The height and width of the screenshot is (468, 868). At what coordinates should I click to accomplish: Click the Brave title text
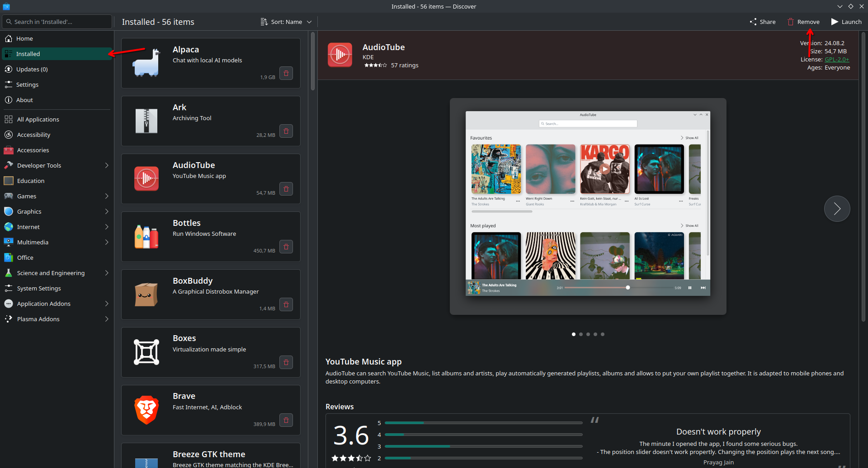click(184, 396)
